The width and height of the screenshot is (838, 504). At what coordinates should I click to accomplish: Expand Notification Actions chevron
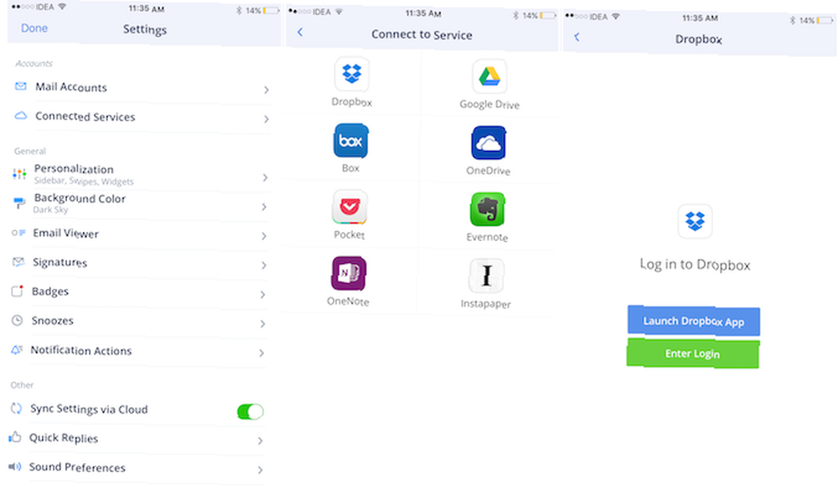(x=261, y=353)
